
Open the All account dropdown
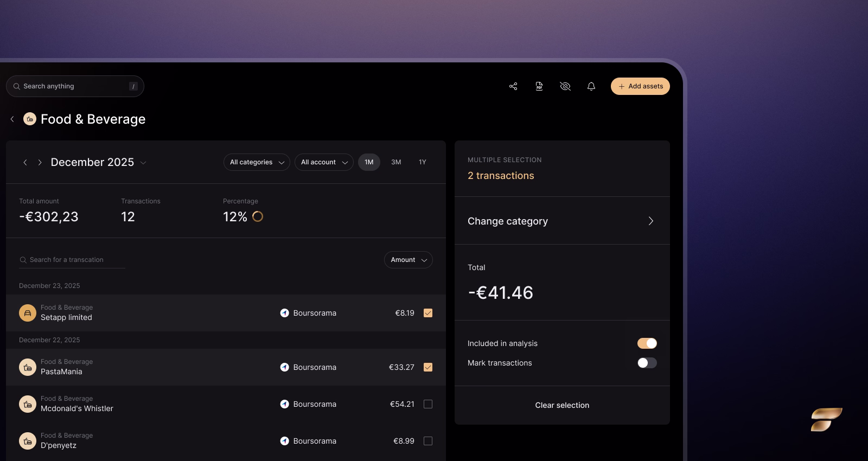coord(324,162)
